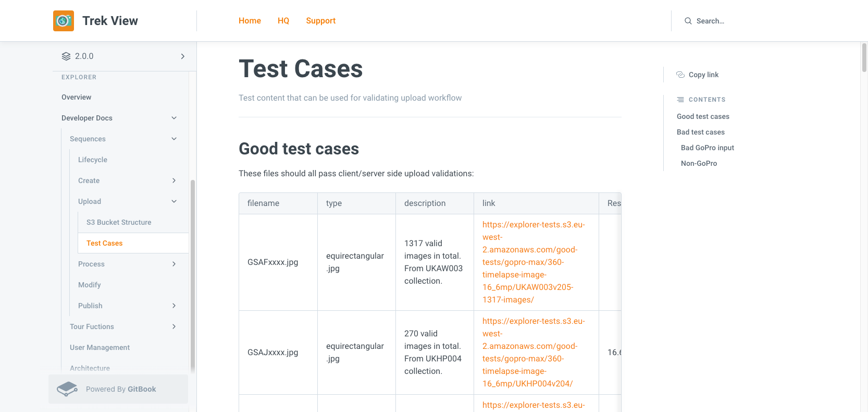
Task: Jump to Bad test cases section
Action: pyautogui.click(x=700, y=132)
